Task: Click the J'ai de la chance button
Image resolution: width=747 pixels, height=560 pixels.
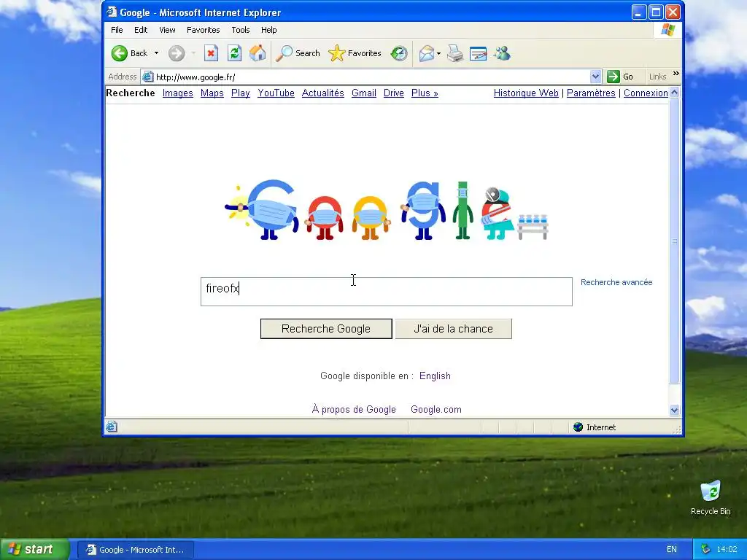Action: (454, 329)
